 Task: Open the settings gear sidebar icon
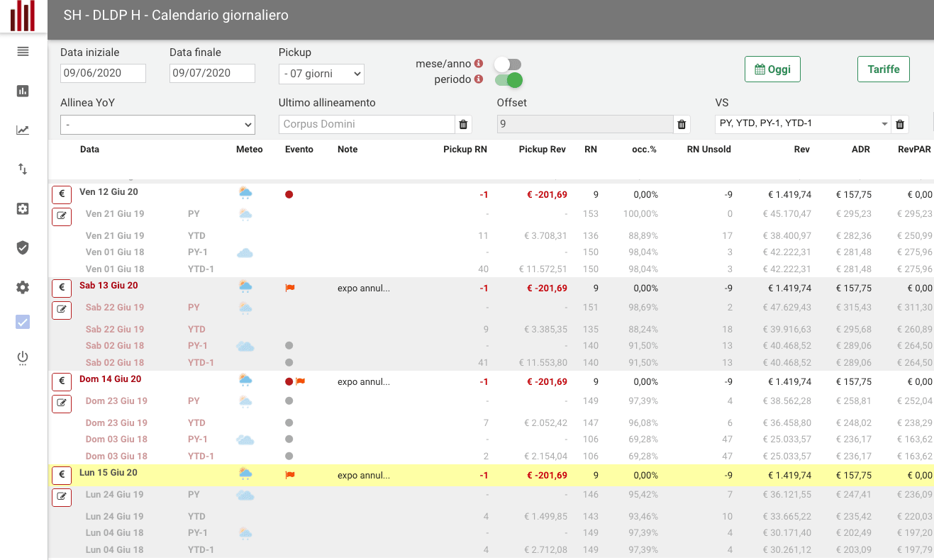(x=22, y=287)
